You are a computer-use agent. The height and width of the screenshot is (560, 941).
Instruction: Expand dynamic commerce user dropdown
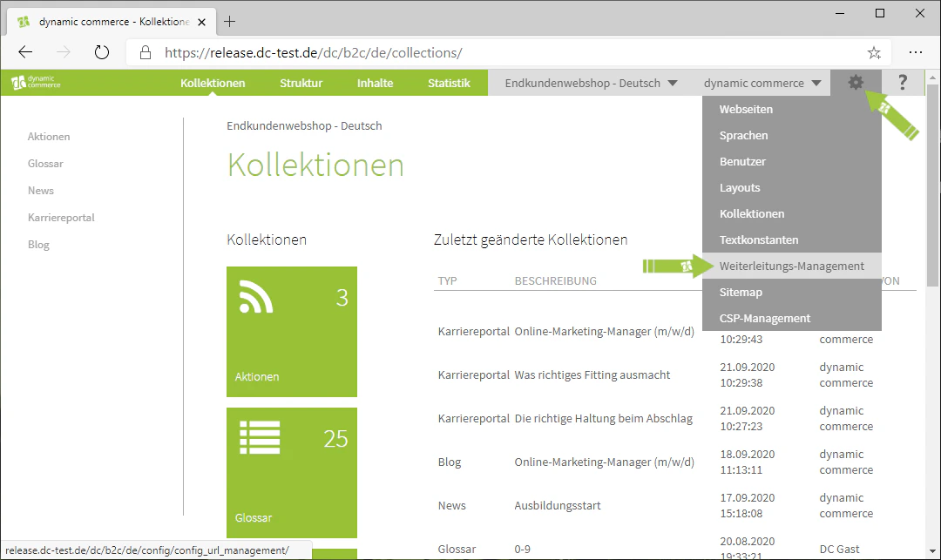click(762, 83)
